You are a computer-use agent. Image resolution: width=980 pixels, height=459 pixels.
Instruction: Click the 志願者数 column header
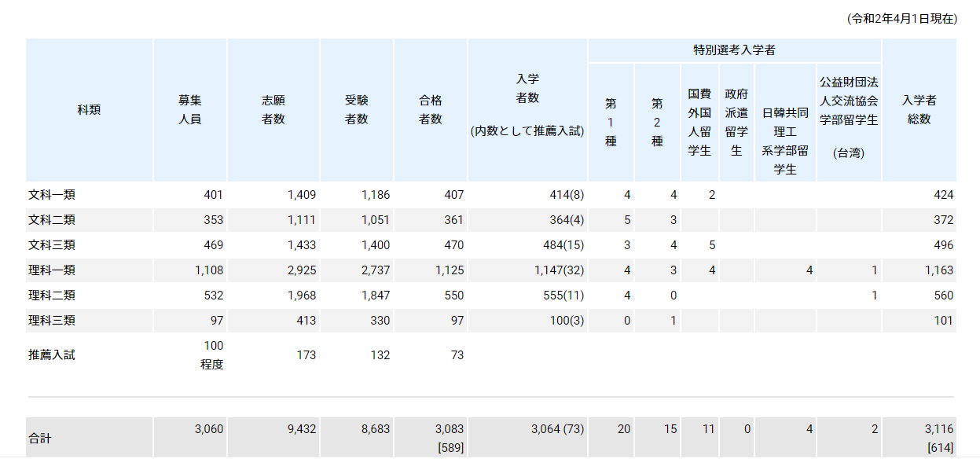pyautogui.click(x=273, y=110)
